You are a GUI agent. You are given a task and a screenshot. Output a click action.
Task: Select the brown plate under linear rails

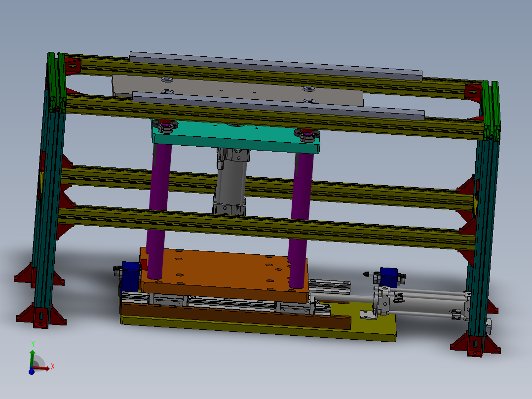point(236,316)
